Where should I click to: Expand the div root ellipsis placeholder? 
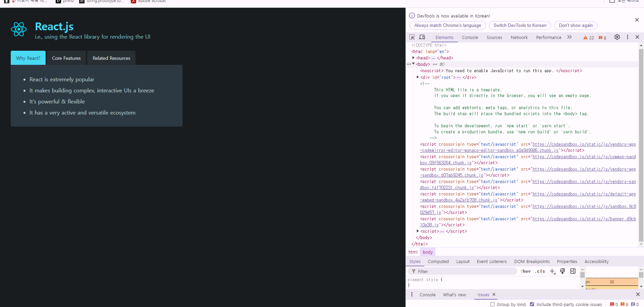point(459,78)
